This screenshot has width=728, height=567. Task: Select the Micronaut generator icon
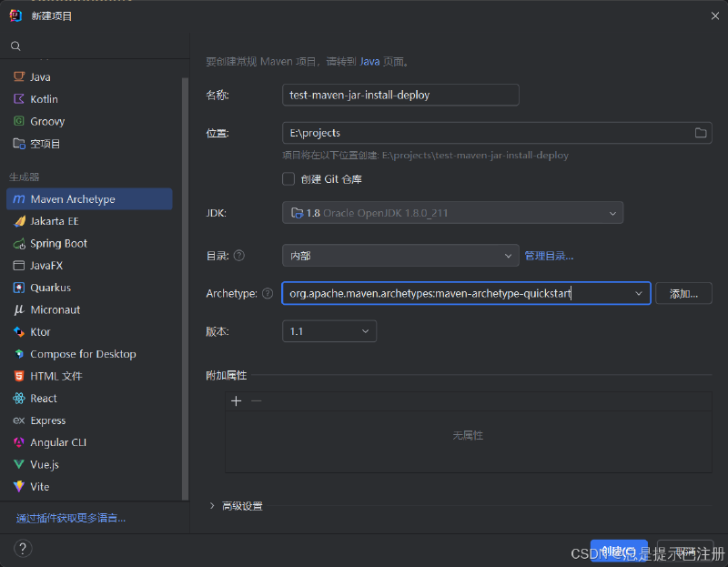click(x=18, y=309)
